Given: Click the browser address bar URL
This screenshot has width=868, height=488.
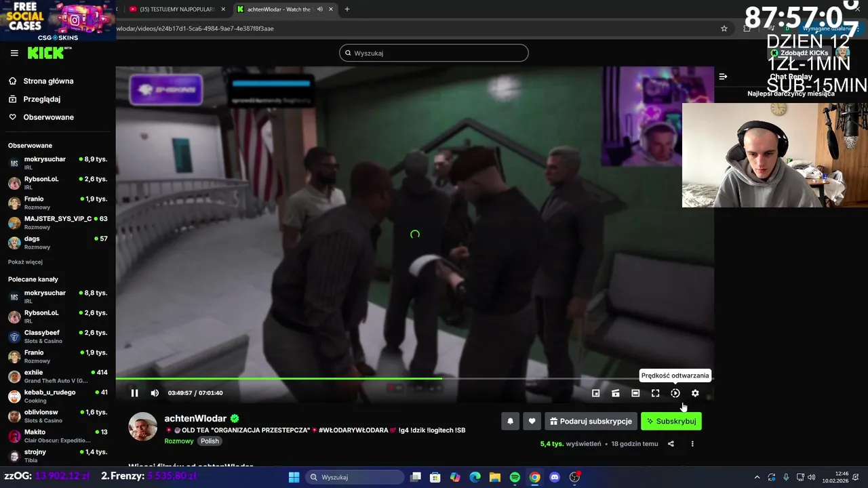Looking at the screenshot, I should click(195, 28).
